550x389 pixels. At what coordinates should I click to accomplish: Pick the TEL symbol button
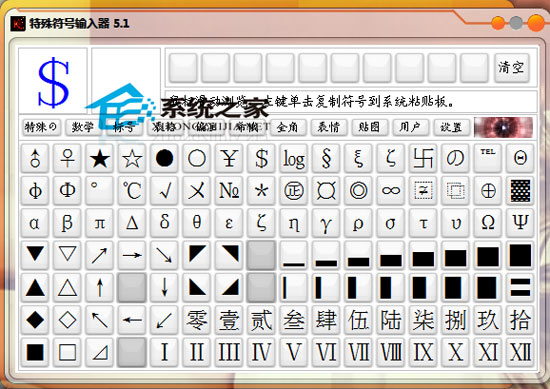tap(488, 159)
